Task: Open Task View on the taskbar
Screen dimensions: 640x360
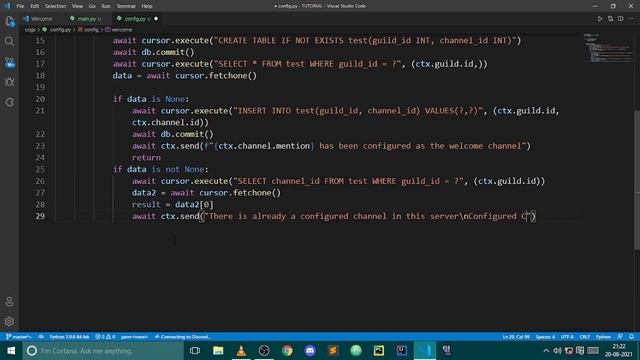Action: coord(195,351)
